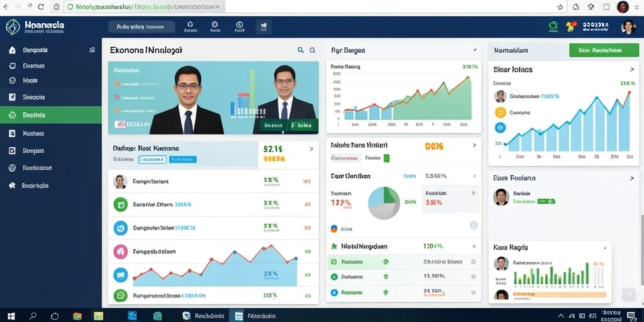Click the yellow circle icon in the right chart card
This screenshot has height=322, width=644.
click(x=500, y=112)
